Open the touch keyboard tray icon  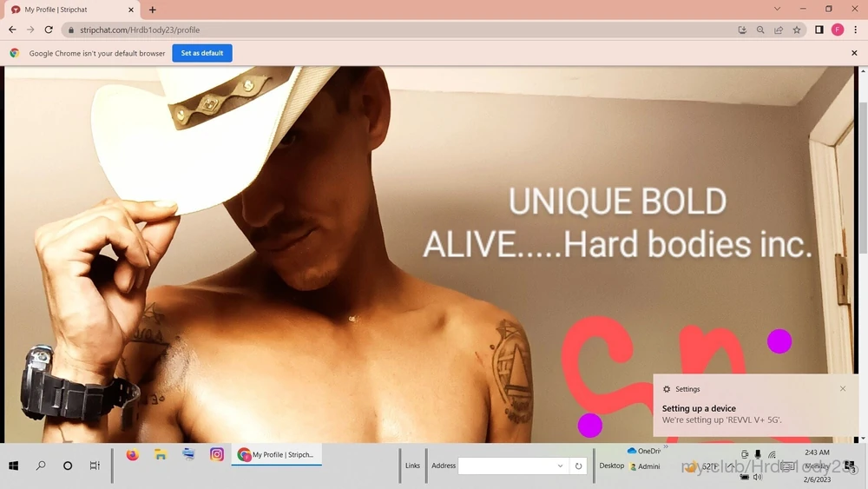[x=788, y=466]
